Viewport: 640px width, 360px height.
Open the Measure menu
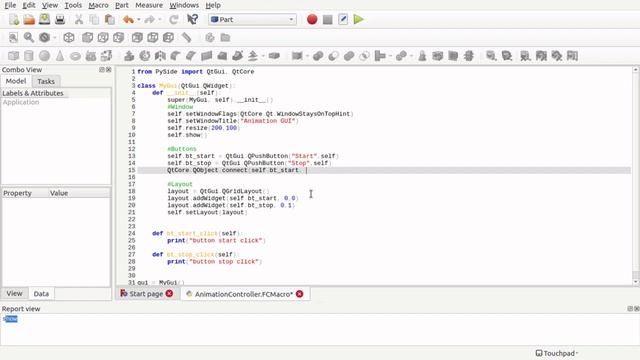click(x=149, y=5)
